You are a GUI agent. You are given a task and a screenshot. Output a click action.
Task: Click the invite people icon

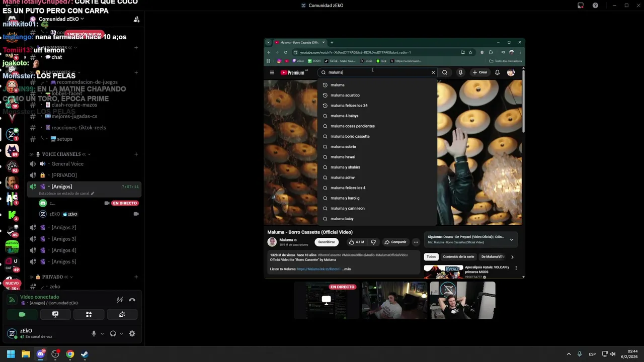[136, 20]
